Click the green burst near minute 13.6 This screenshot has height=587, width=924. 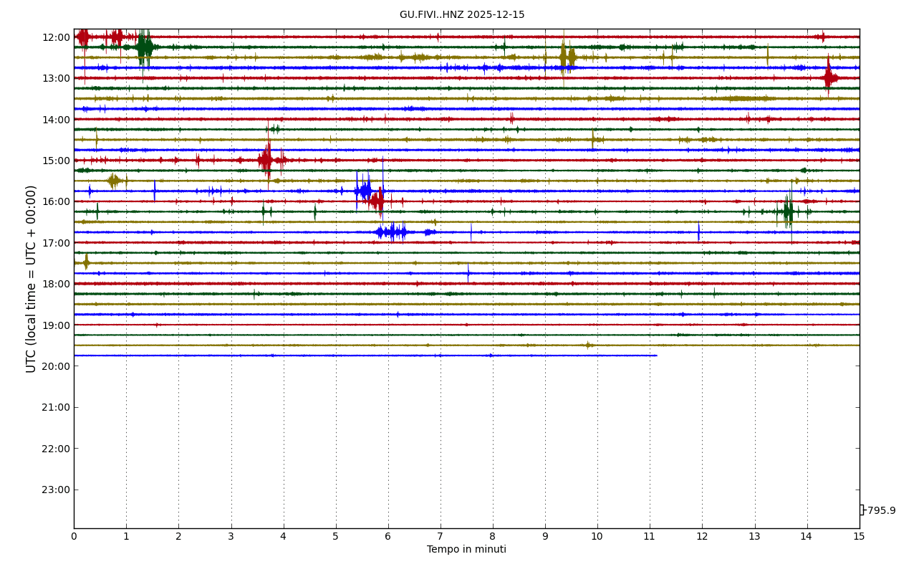click(x=787, y=211)
